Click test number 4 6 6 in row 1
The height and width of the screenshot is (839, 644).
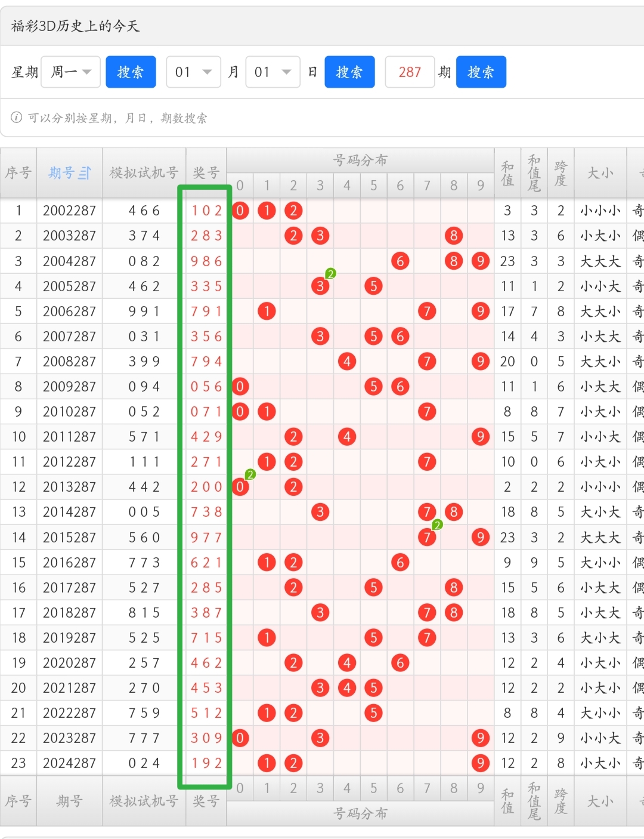144,211
